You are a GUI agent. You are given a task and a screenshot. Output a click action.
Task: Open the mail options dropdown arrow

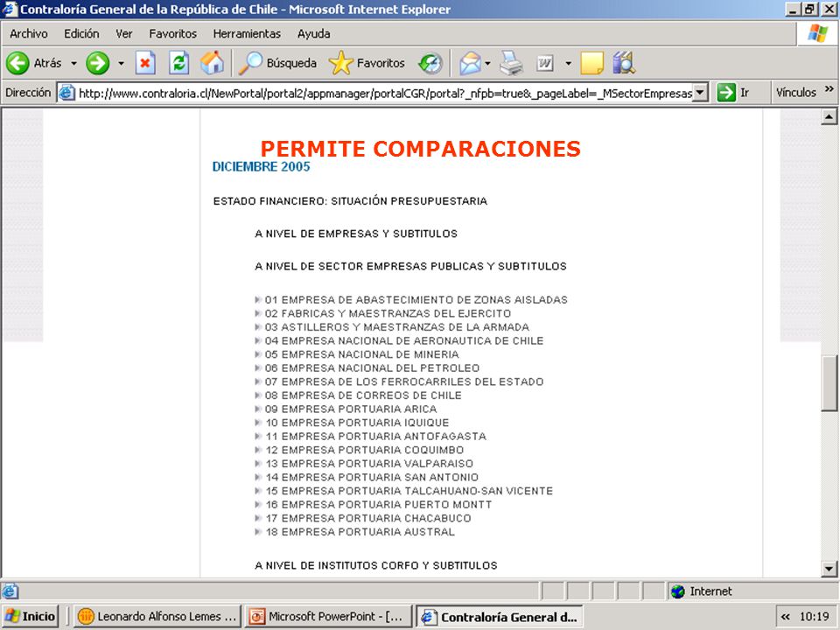487,63
